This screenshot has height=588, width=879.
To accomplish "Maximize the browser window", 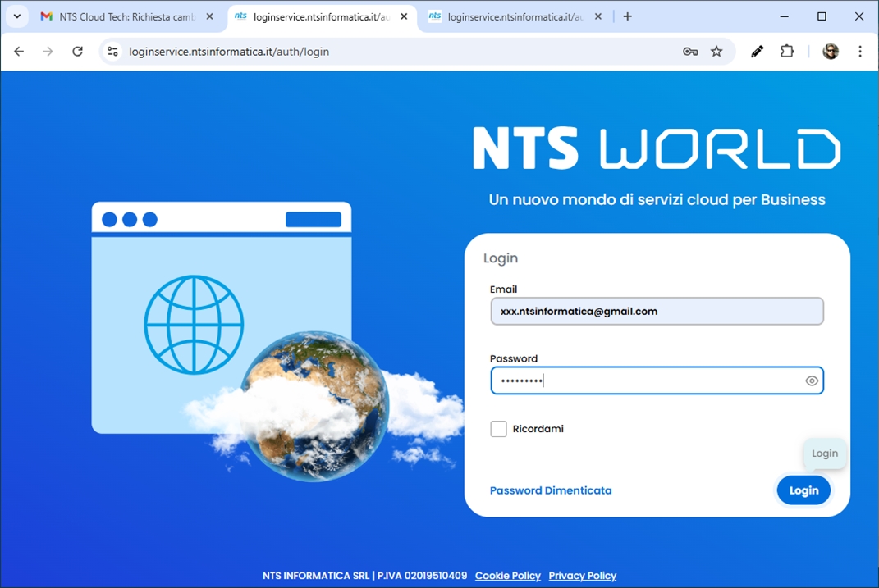I will click(x=822, y=16).
